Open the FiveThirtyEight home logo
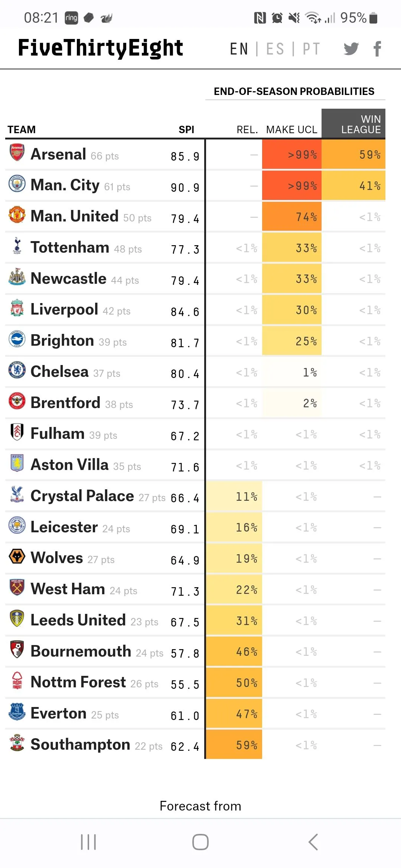Screen dimensions: 401x868 [101, 48]
